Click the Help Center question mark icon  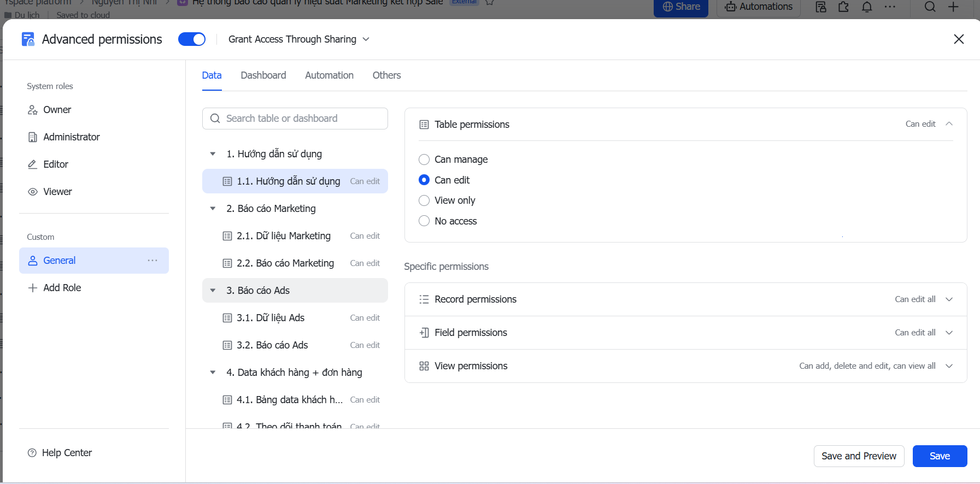(32, 453)
